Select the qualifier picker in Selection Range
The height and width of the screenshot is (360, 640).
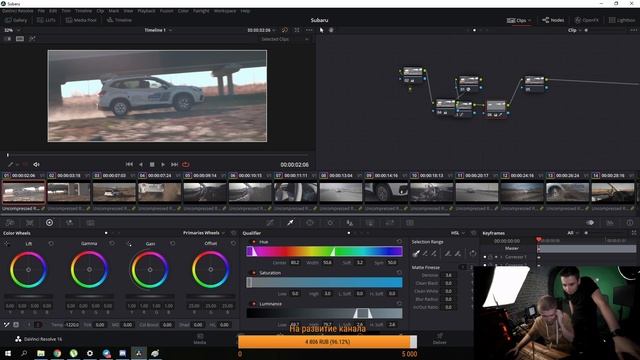click(x=416, y=253)
